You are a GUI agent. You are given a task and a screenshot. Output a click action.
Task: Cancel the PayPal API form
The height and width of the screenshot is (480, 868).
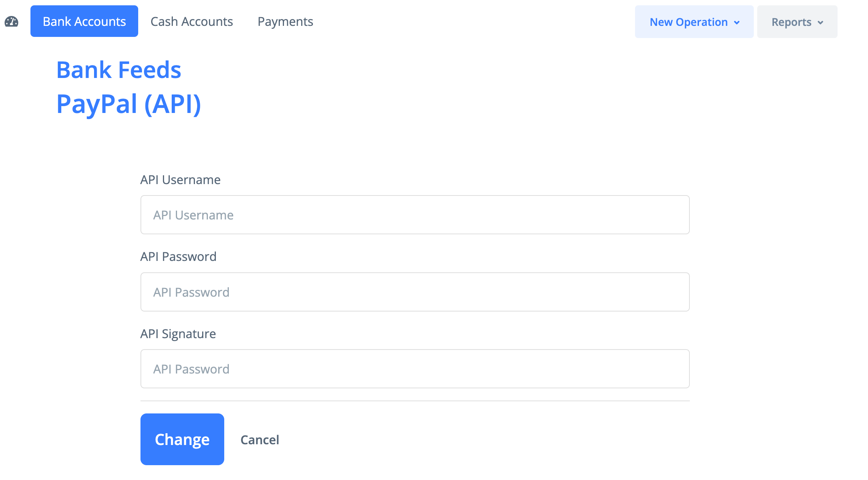(260, 440)
